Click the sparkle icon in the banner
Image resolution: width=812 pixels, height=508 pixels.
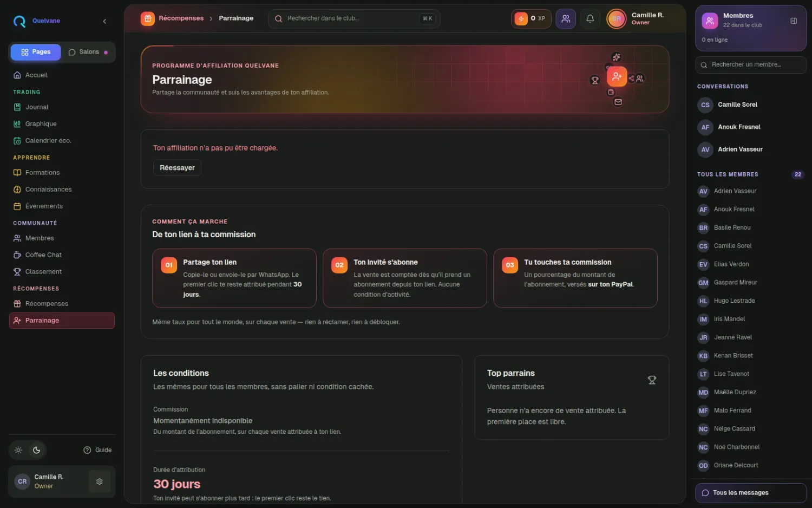616,57
